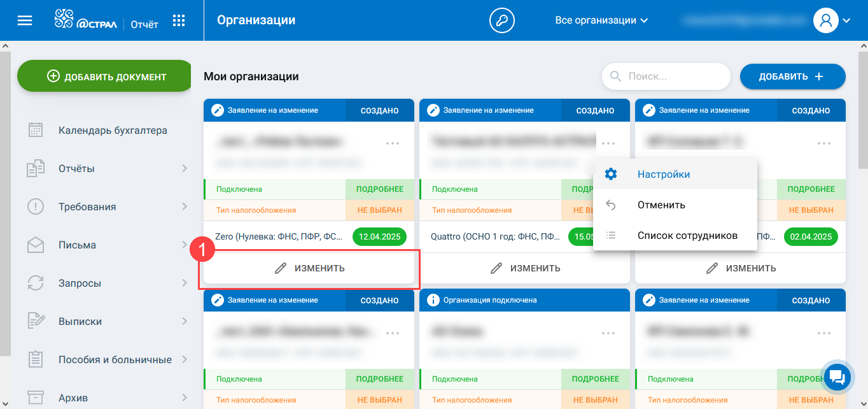Click the key icon in header
This screenshot has height=409, width=868.
coord(501,20)
